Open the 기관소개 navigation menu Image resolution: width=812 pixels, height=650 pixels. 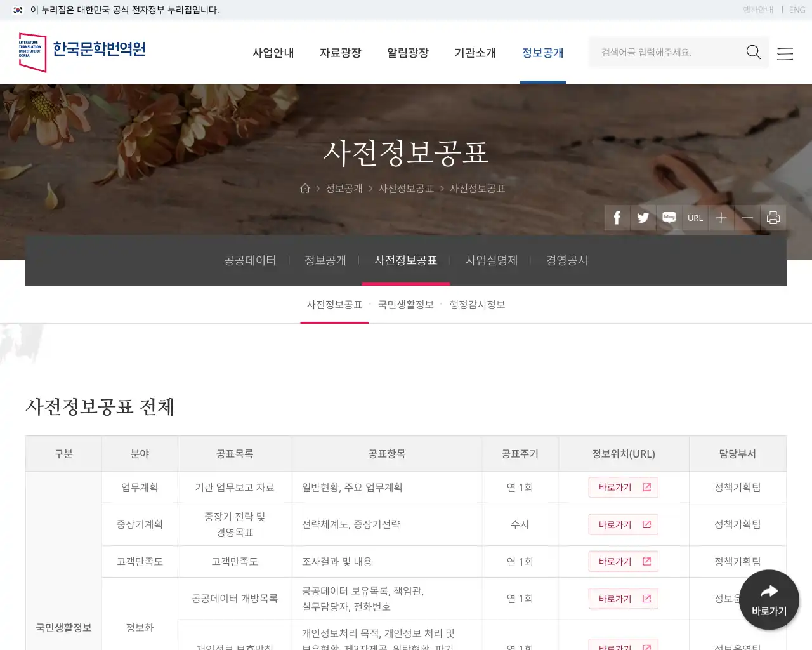click(x=475, y=53)
